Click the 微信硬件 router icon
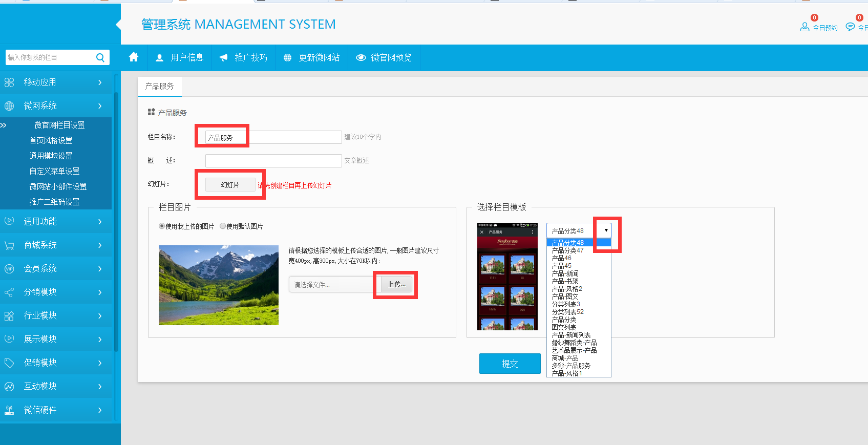Screen dimensions: 868x445 (9, 410)
